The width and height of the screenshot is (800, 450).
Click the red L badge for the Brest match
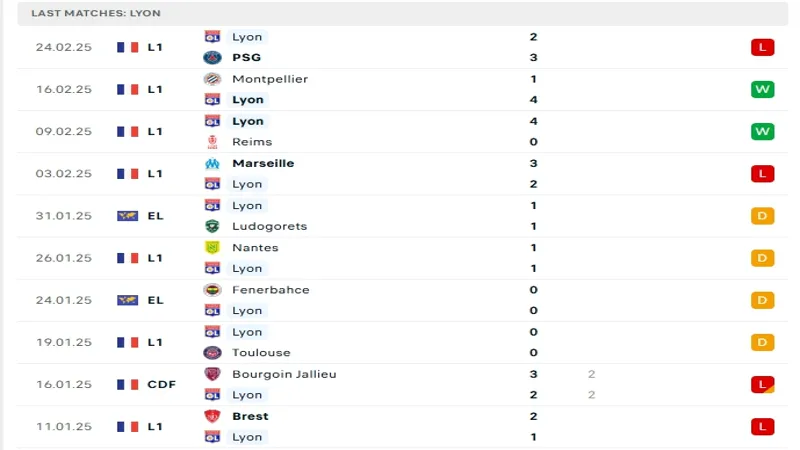[x=763, y=427]
